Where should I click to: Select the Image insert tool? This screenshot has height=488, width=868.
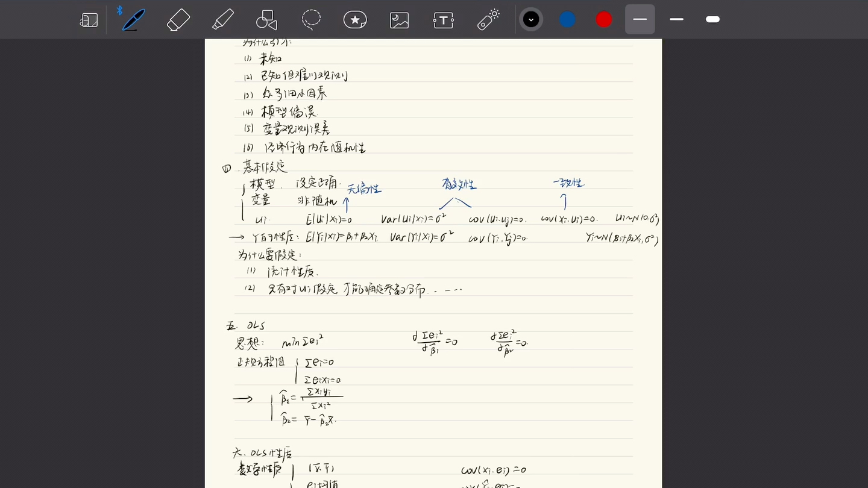(x=399, y=20)
